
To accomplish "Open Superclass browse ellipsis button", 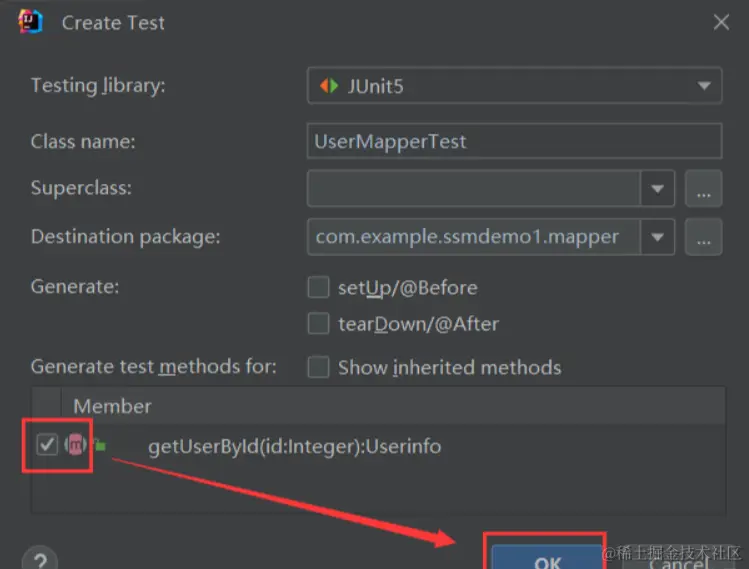I will pos(703,188).
